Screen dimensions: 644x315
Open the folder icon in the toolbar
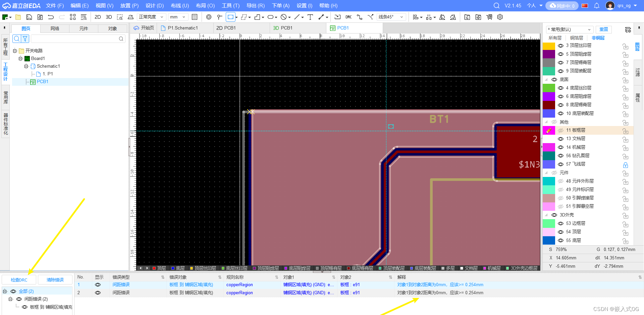pos(18,17)
